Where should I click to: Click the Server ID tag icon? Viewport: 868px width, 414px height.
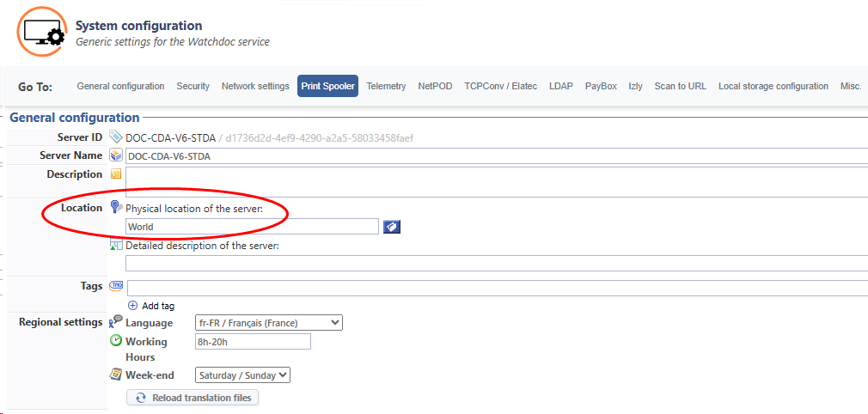point(116,137)
